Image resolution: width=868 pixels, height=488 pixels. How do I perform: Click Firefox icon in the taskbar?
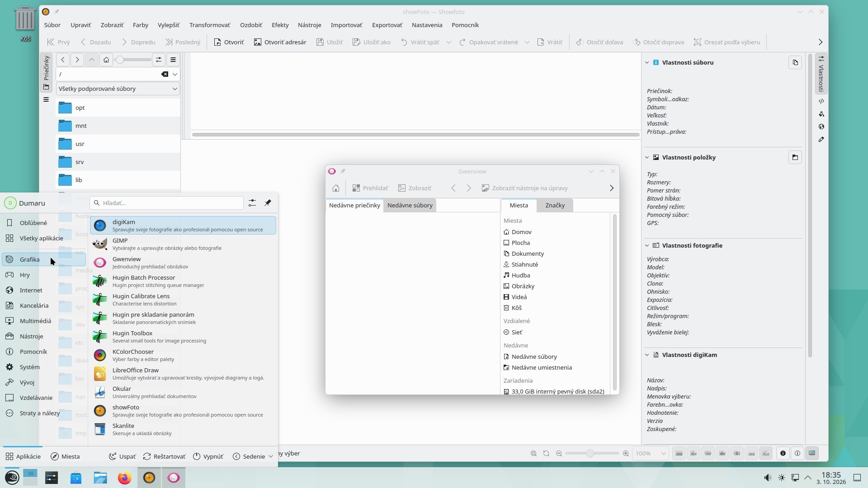pyautogui.click(x=125, y=478)
